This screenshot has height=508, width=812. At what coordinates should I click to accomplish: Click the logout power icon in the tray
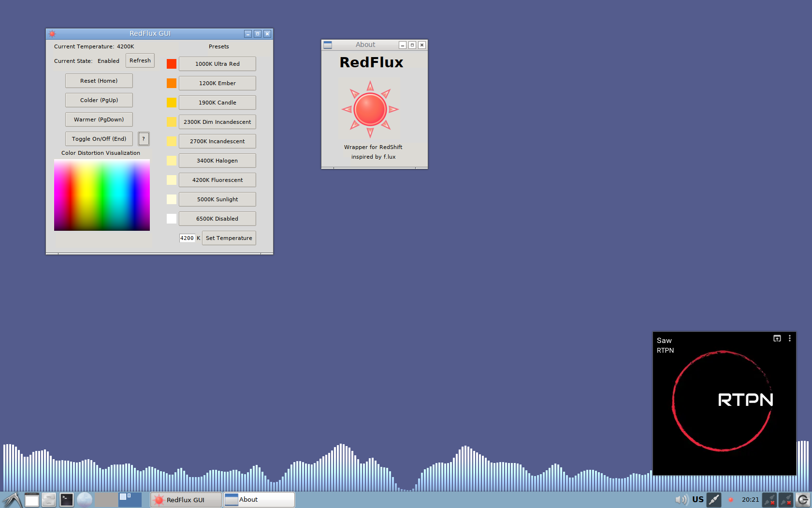point(803,499)
